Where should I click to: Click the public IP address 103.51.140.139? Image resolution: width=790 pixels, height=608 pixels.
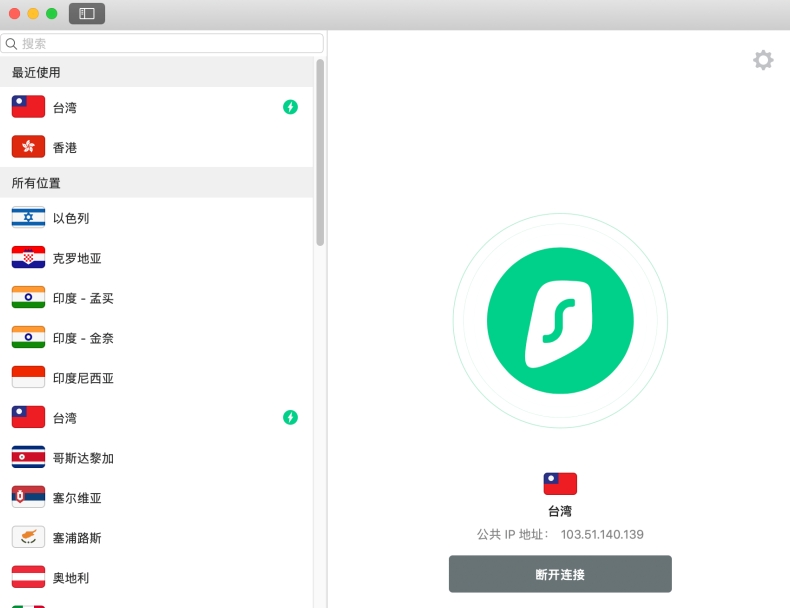[x=602, y=534]
